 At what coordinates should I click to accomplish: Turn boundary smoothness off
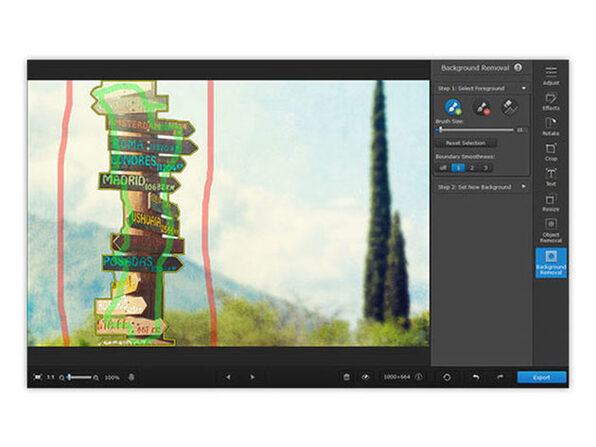click(443, 168)
